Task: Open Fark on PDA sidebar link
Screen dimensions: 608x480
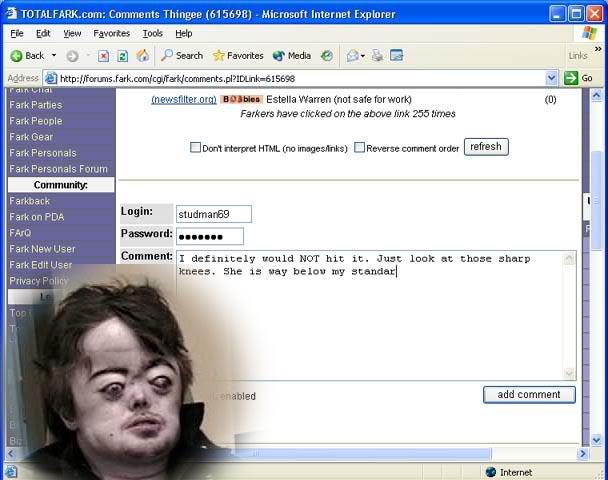Action: 36,217
